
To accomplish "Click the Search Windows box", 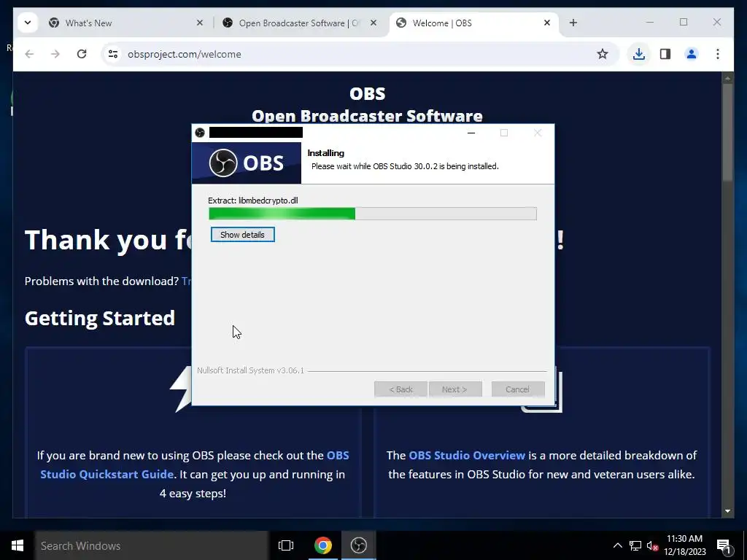I will pyautogui.click(x=152, y=545).
